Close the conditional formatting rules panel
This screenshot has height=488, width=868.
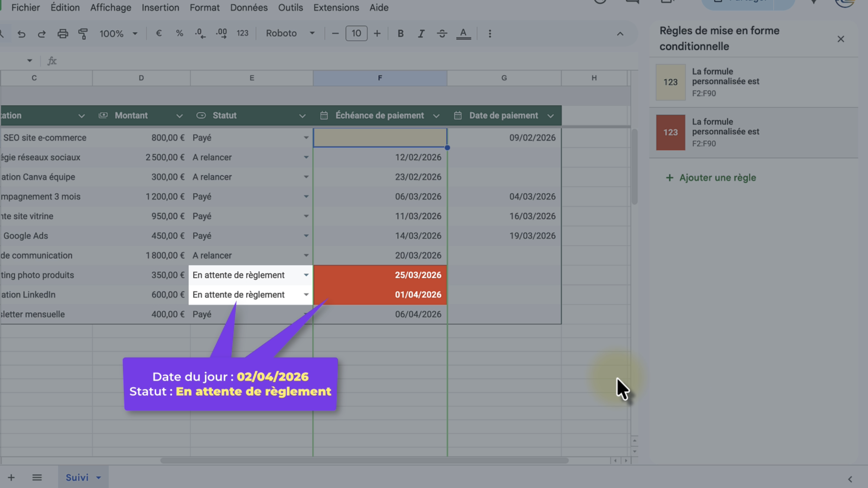coord(841,39)
